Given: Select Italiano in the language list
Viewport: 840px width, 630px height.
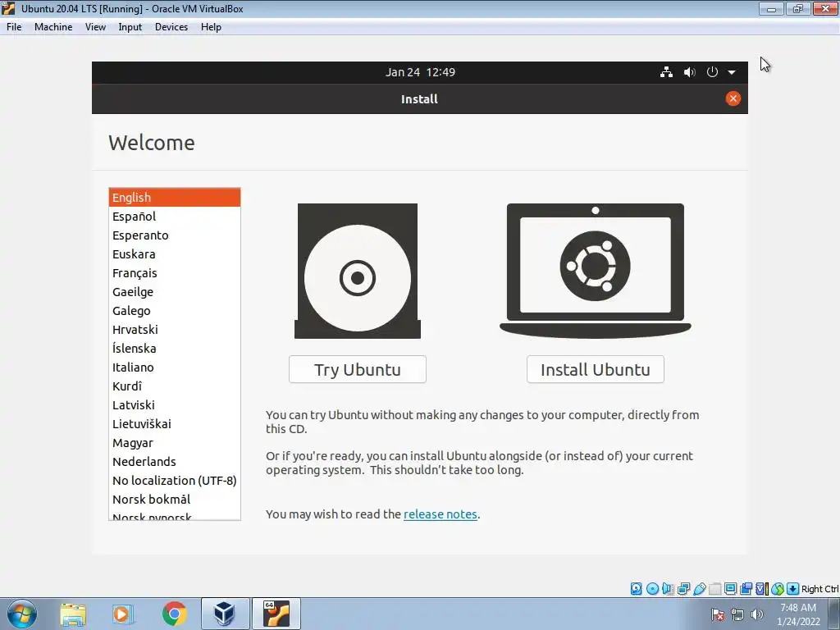Looking at the screenshot, I should click(175, 367).
